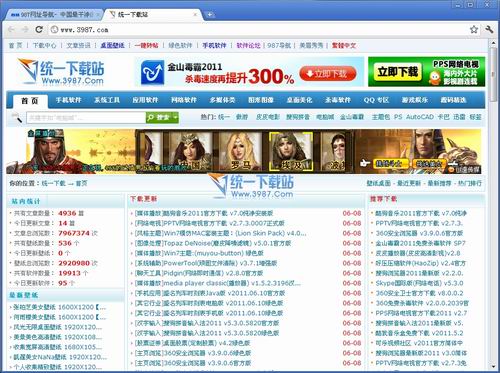This screenshot has height=373, width=500.
Task: Switch to the first browser tab
Action: 54,15
